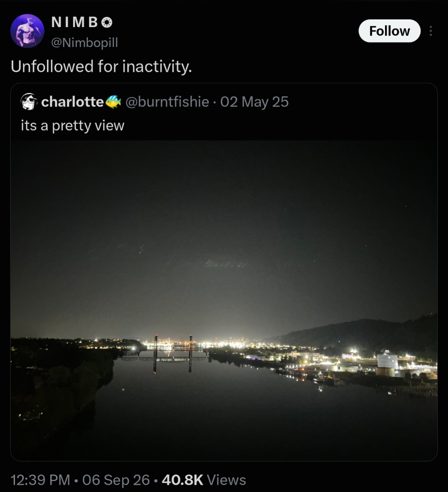Open the 12:39 PM timestamp link
The height and width of the screenshot is (492, 448).
coord(40,480)
